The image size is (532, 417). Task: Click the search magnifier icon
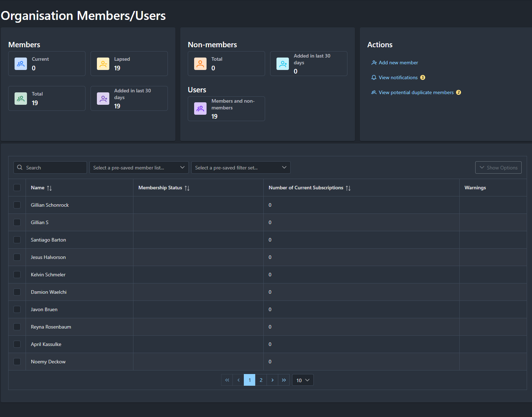pyautogui.click(x=20, y=167)
